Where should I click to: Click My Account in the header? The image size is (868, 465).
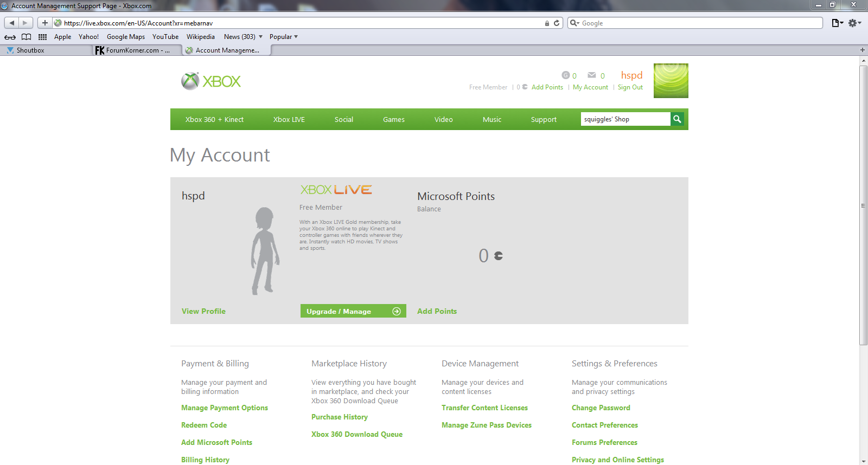[590, 87]
